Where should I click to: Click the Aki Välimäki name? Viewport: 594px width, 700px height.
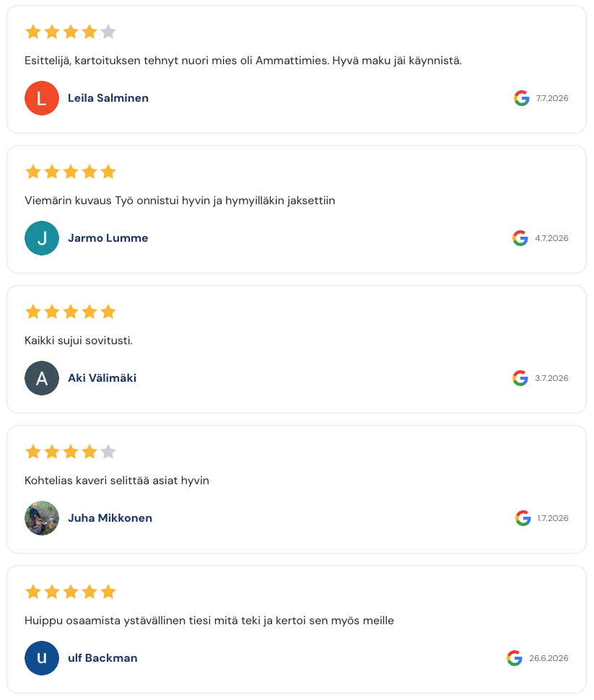(x=102, y=378)
